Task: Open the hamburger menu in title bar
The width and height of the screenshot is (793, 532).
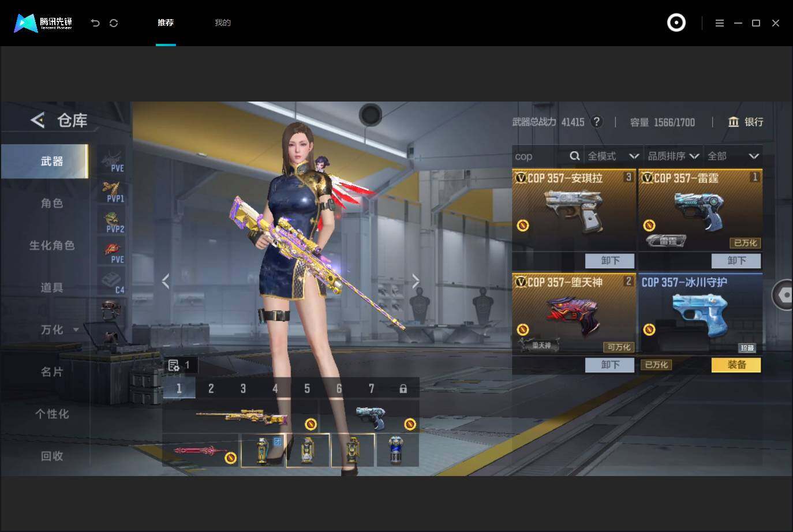Action: (720, 23)
